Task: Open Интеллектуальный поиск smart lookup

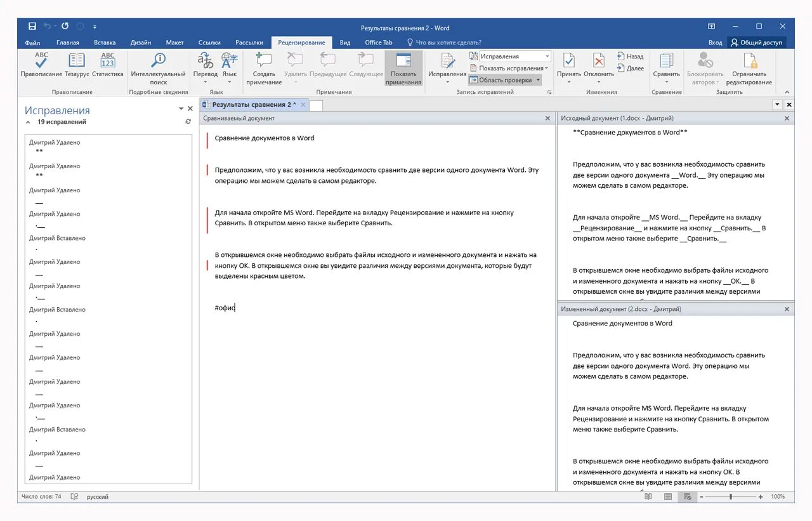Action: [x=158, y=69]
